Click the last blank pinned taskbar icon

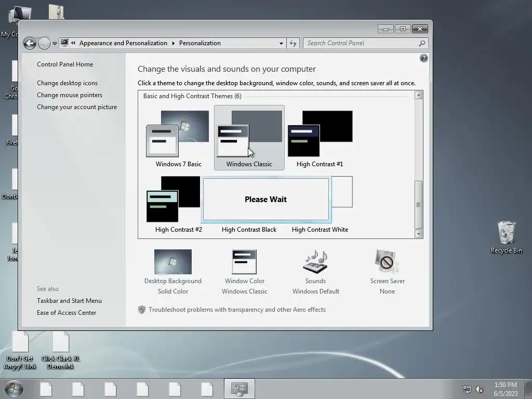point(207,389)
